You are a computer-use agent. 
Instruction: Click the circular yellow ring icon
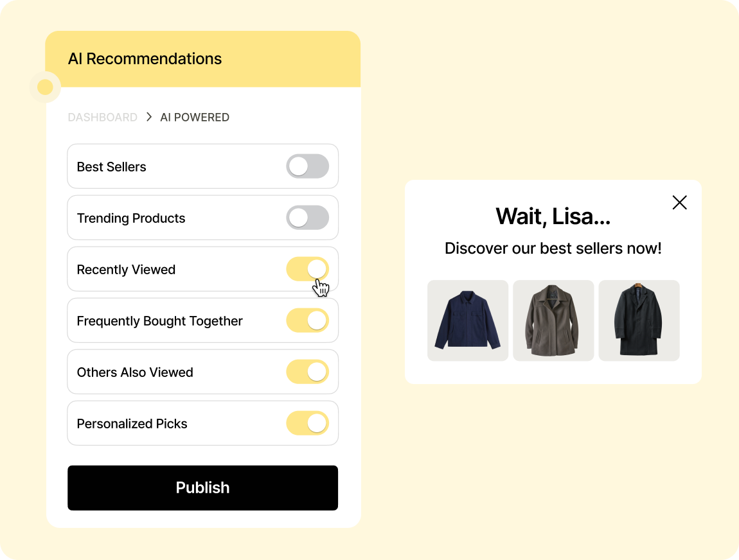pyautogui.click(x=45, y=87)
